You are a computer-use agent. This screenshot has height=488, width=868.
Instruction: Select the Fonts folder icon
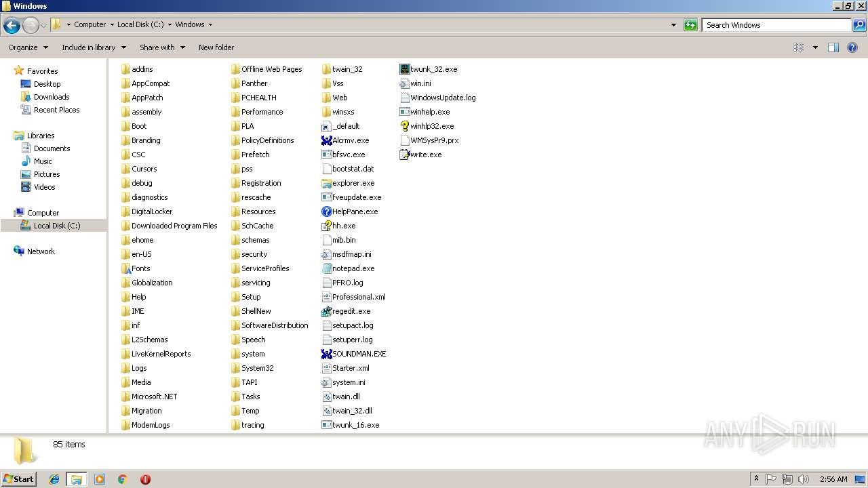tap(126, 268)
